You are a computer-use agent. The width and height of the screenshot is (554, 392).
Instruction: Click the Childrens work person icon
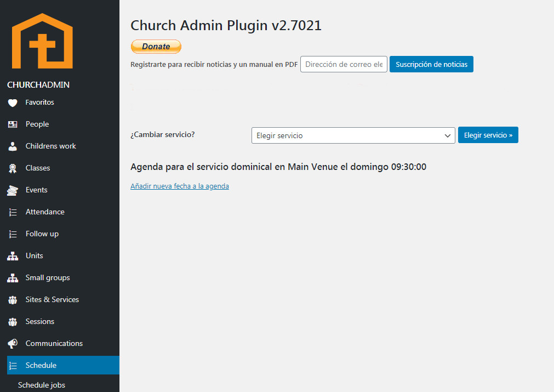pos(13,146)
